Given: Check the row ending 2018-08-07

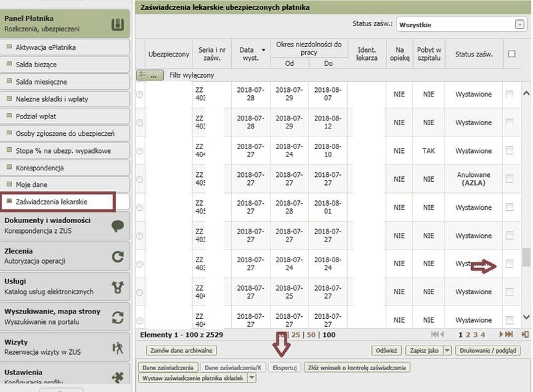Looking at the screenshot, I should pyautogui.click(x=510, y=94).
